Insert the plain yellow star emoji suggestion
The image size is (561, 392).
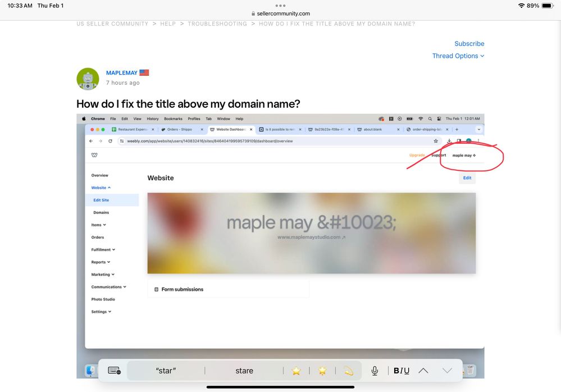[x=296, y=371]
